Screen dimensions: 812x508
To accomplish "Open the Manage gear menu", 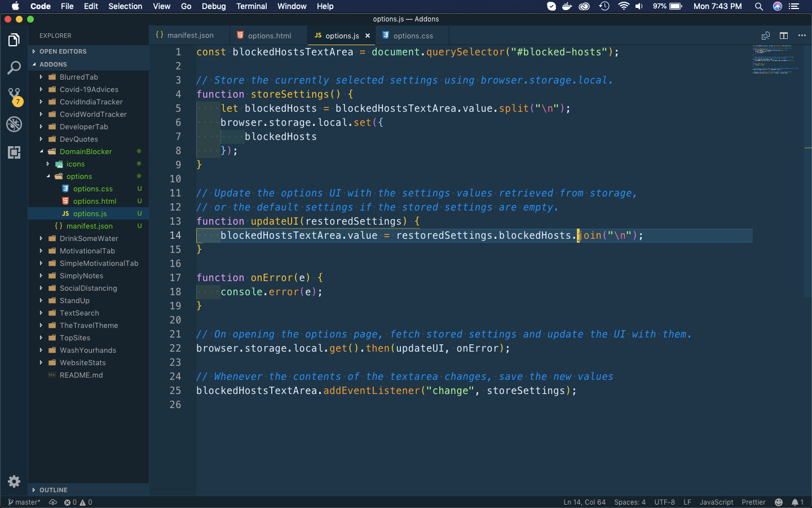I will [14, 481].
